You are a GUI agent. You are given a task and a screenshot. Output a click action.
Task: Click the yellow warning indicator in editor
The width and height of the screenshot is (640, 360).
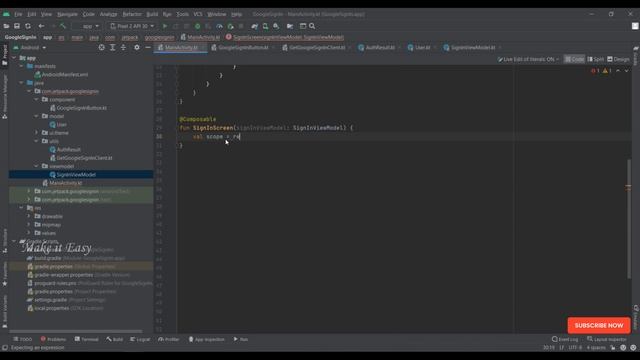[x=607, y=71]
